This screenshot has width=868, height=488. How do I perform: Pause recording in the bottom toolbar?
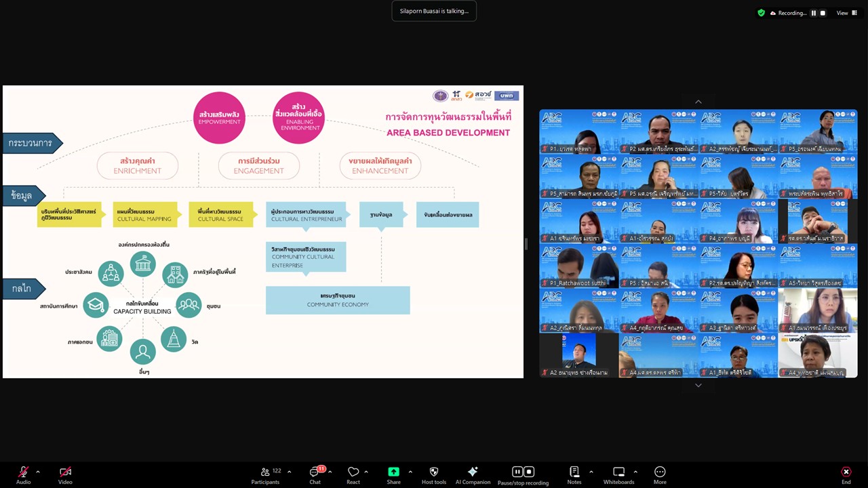click(x=517, y=472)
